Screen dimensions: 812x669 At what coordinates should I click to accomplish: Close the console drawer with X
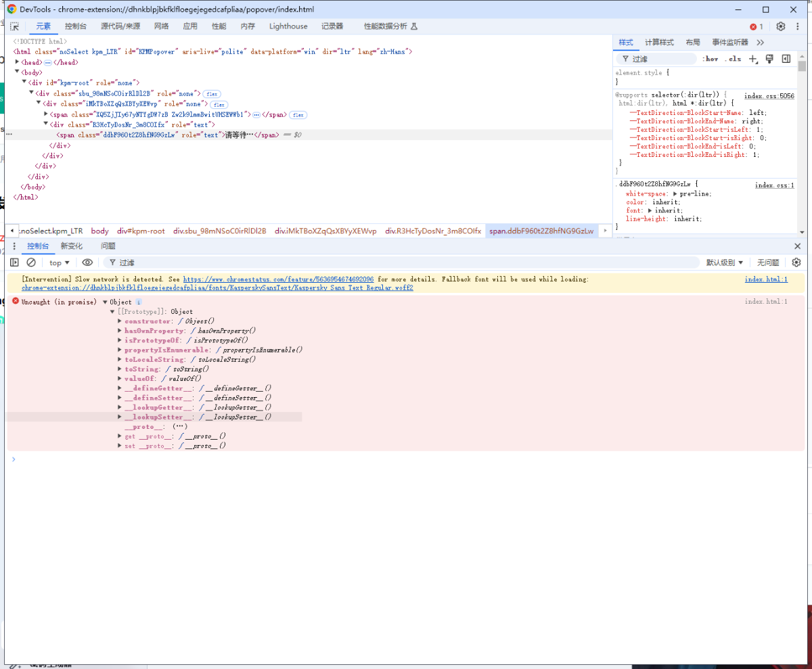coord(797,246)
